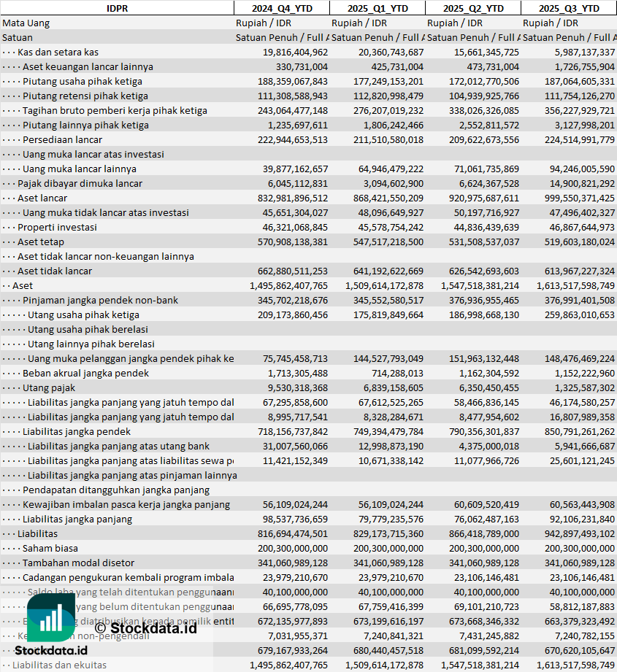Select the IDPR header cell

117,8
